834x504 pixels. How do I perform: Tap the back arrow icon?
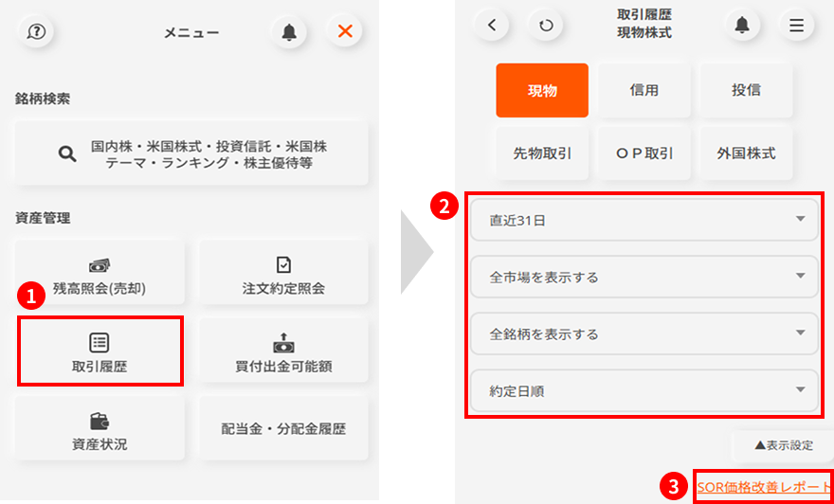click(491, 26)
